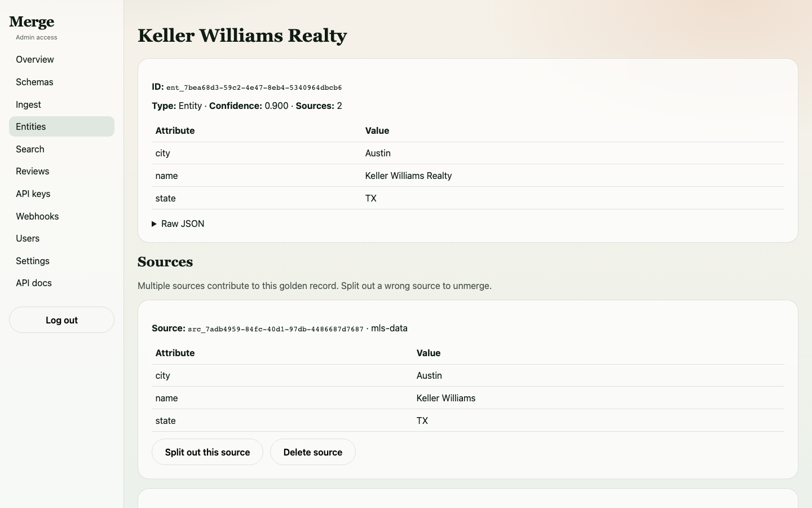Click the Type: Entity label
Image resolution: width=812 pixels, height=508 pixels.
[x=176, y=106]
